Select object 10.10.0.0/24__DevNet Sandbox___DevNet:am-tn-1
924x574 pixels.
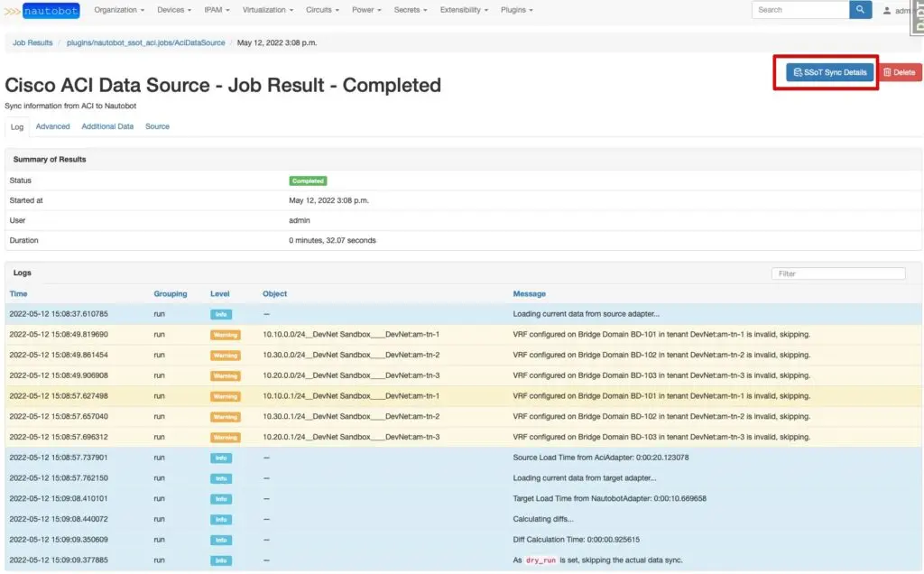pyautogui.click(x=351, y=334)
